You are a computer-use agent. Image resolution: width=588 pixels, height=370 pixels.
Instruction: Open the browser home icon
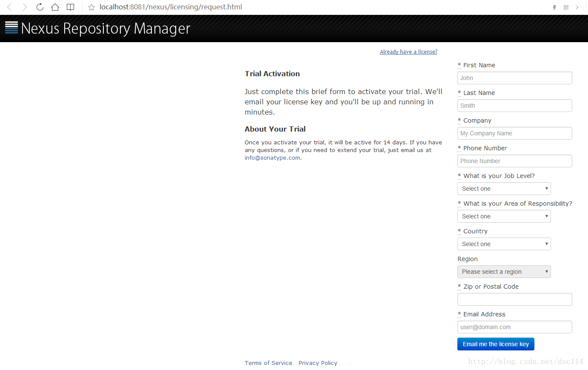[55, 7]
